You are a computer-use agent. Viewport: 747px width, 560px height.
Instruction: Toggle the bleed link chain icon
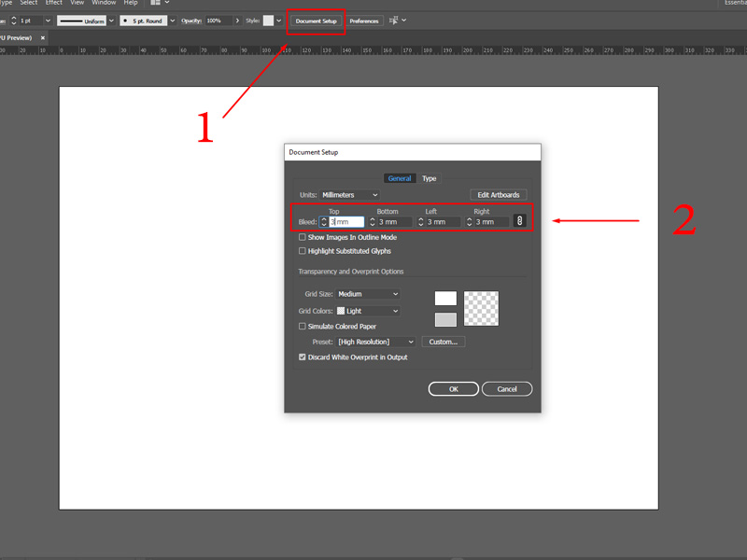point(519,221)
